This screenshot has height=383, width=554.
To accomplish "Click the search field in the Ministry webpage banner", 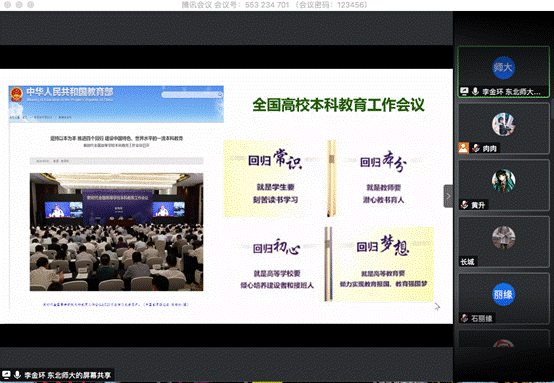I will [x=192, y=94].
